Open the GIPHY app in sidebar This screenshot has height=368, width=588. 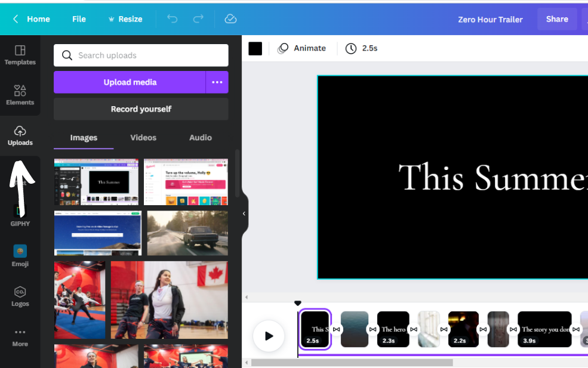20,215
